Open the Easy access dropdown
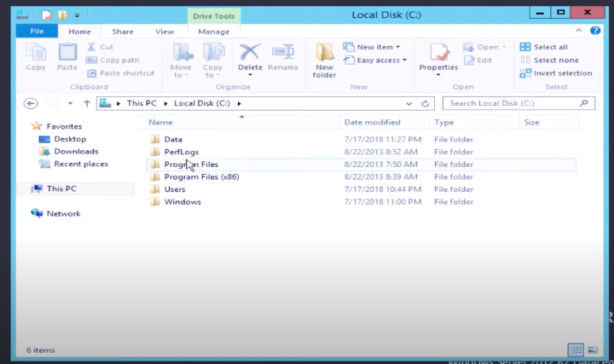The width and height of the screenshot is (614, 364). click(375, 61)
